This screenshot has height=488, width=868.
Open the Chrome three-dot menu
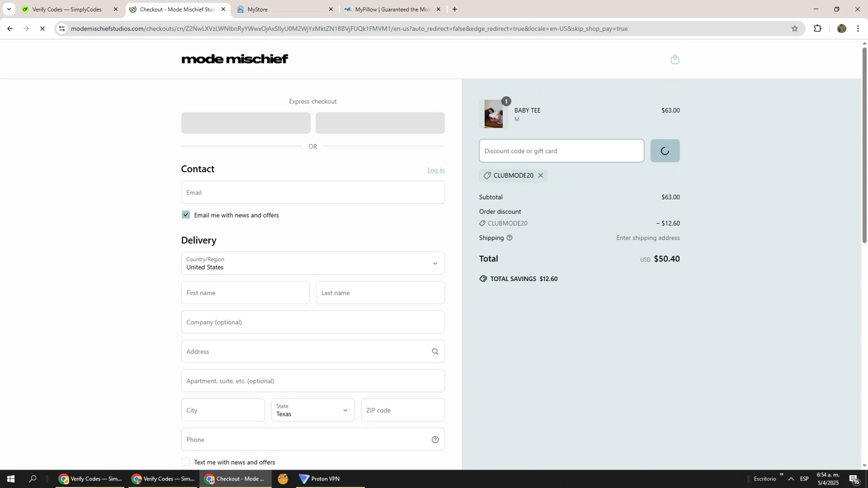click(x=858, y=28)
